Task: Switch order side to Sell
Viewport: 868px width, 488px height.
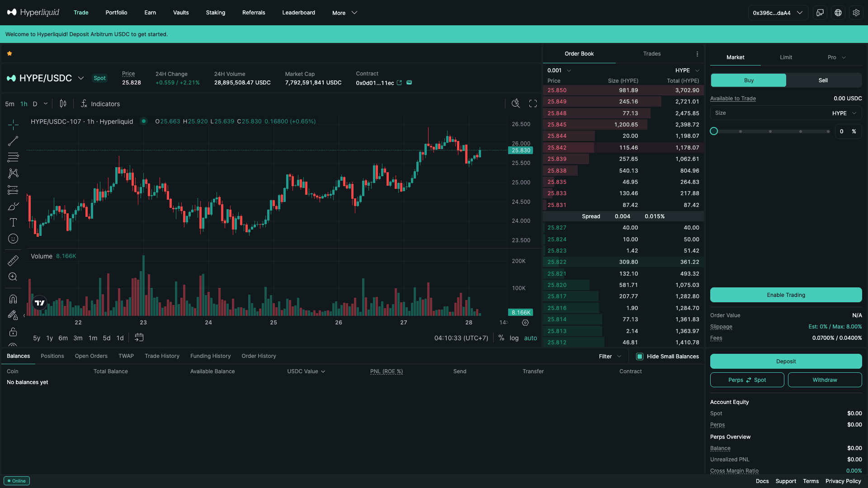Action: click(823, 80)
